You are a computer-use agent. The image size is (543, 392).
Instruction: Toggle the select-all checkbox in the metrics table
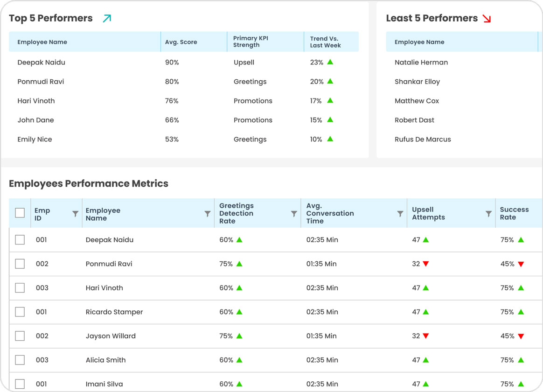[x=20, y=212]
